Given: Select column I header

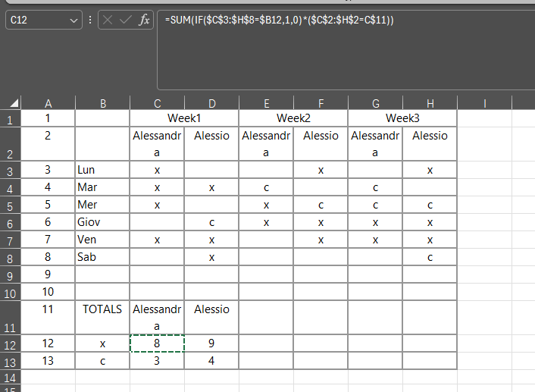Looking at the screenshot, I should click(485, 103).
